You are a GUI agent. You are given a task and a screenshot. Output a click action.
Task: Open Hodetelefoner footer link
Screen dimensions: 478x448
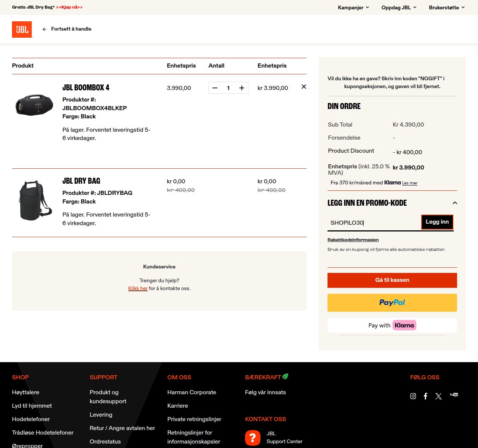31,419
